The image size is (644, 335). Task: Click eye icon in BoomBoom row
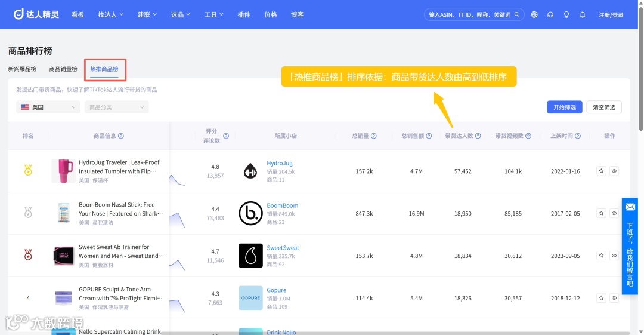coord(614,213)
